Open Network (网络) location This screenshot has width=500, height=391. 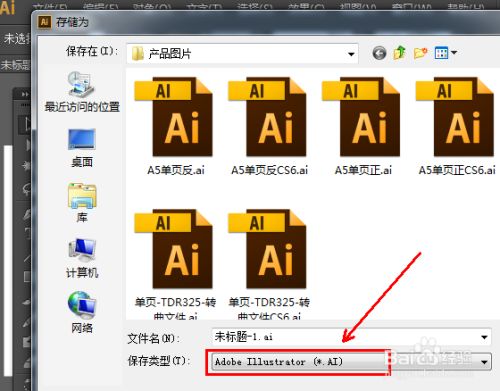click(82, 312)
